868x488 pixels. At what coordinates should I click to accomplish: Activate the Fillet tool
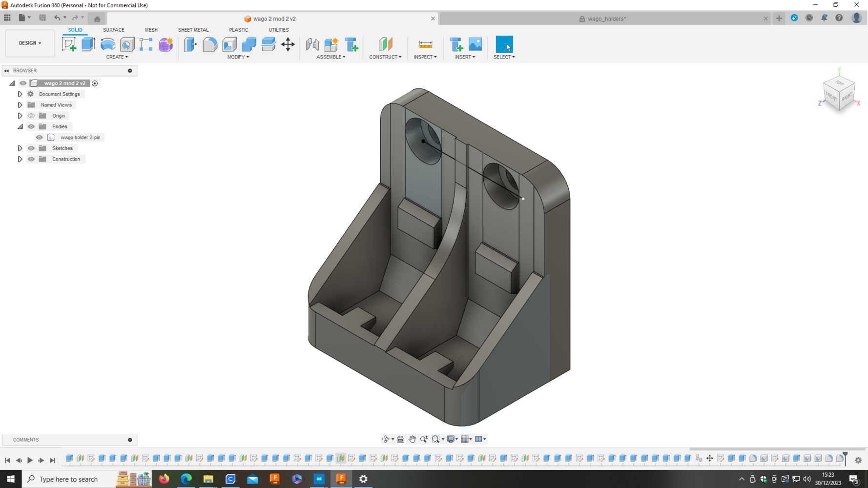tap(210, 44)
